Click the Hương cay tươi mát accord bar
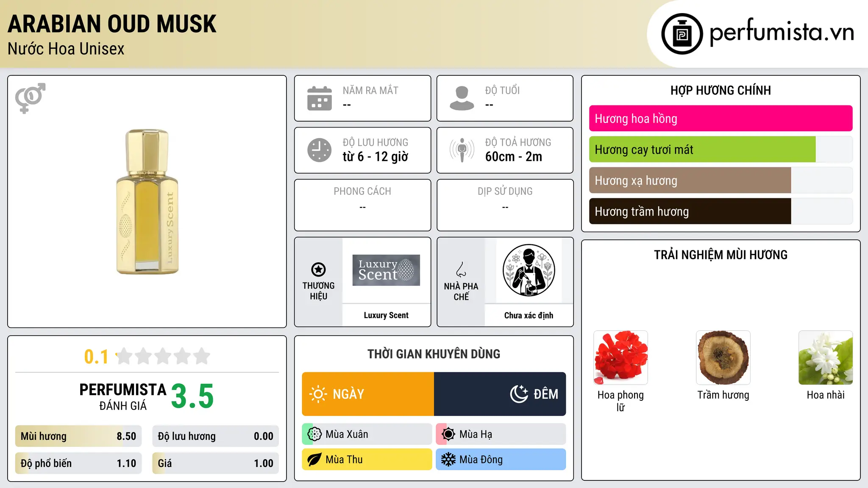Viewport: 868px width, 488px height. [x=721, y=150]
